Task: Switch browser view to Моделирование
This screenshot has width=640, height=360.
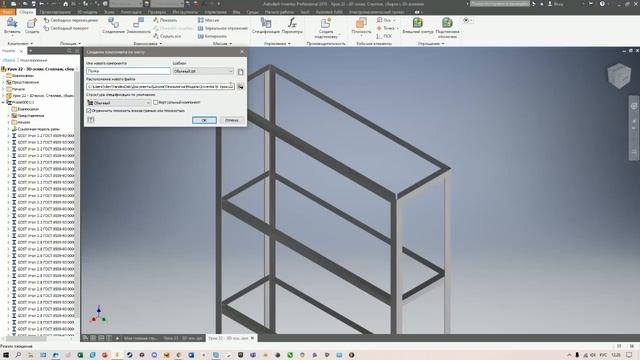Action: pos(34,60)
